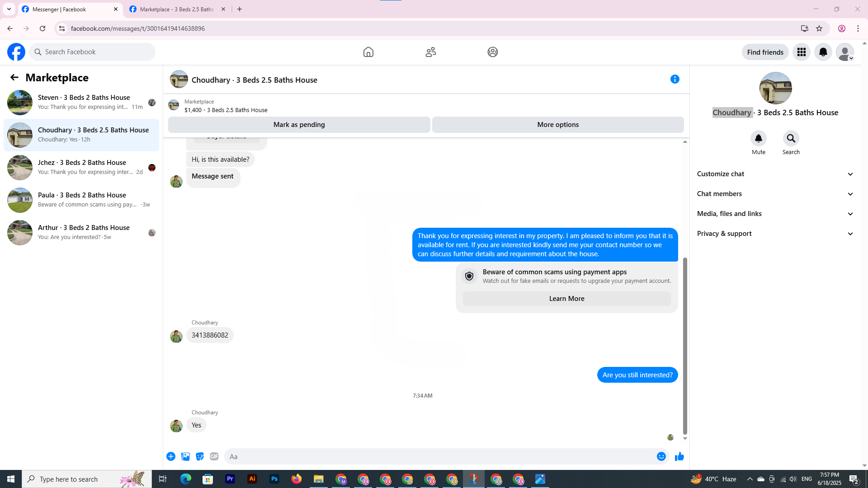This screenshot has height=488, width=868.
Task: Open the emoji picker
Action: [661, 456]
